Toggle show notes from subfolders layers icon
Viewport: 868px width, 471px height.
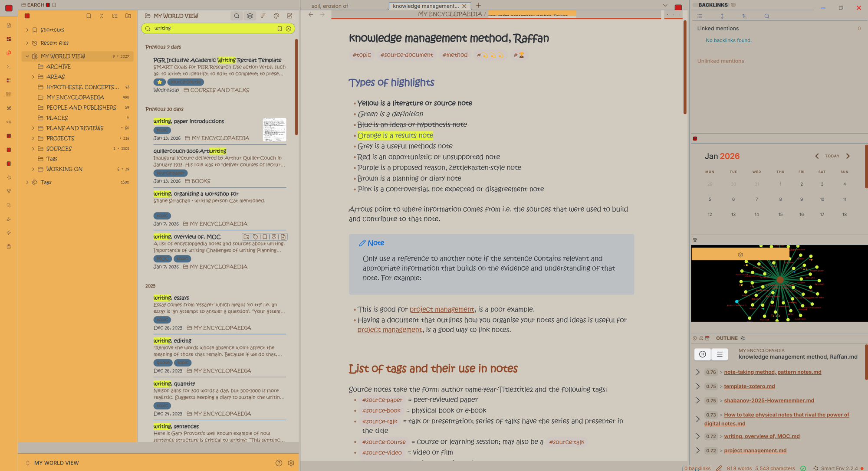click(250, 16)
